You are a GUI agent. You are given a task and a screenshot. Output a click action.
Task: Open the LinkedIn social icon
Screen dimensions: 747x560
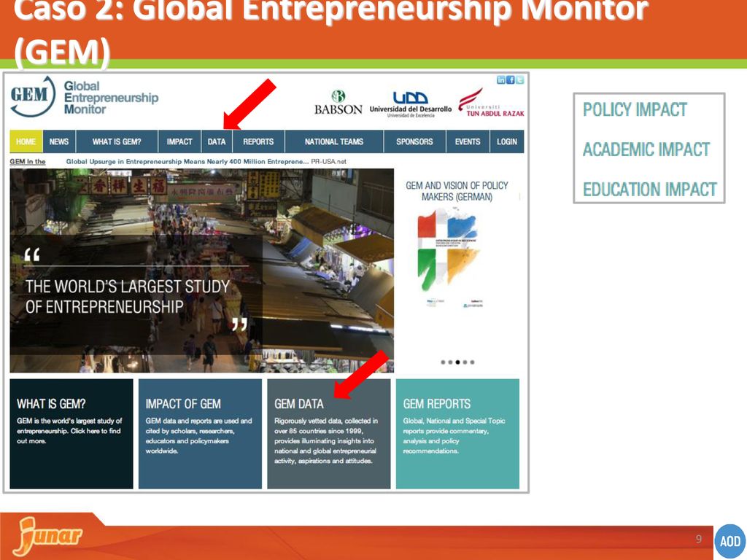500,80
